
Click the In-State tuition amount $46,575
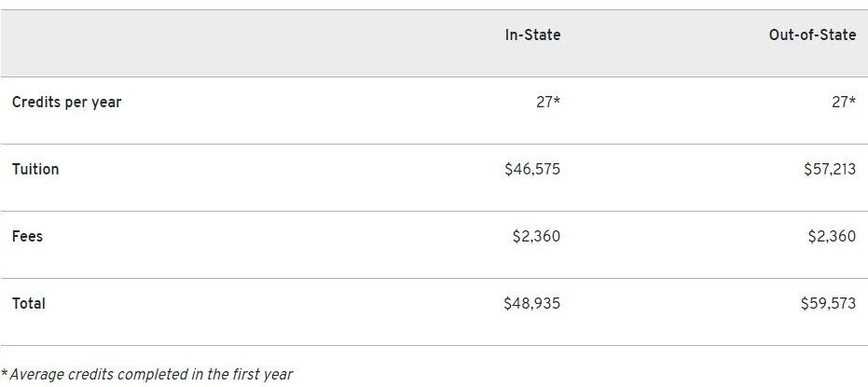(x=532, y=170)
